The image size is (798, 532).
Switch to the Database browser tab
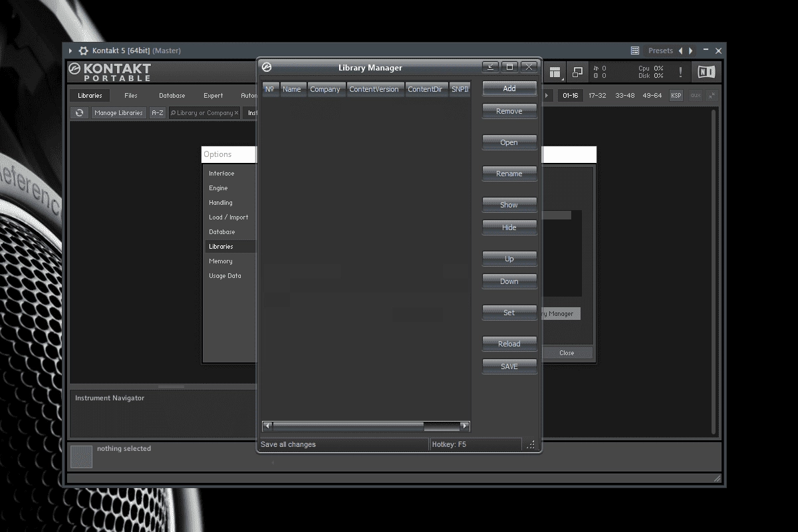pos(172,96)
